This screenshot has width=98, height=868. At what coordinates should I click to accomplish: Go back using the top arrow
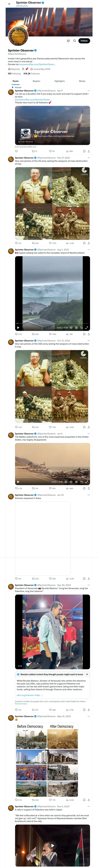tap(9, 4)
